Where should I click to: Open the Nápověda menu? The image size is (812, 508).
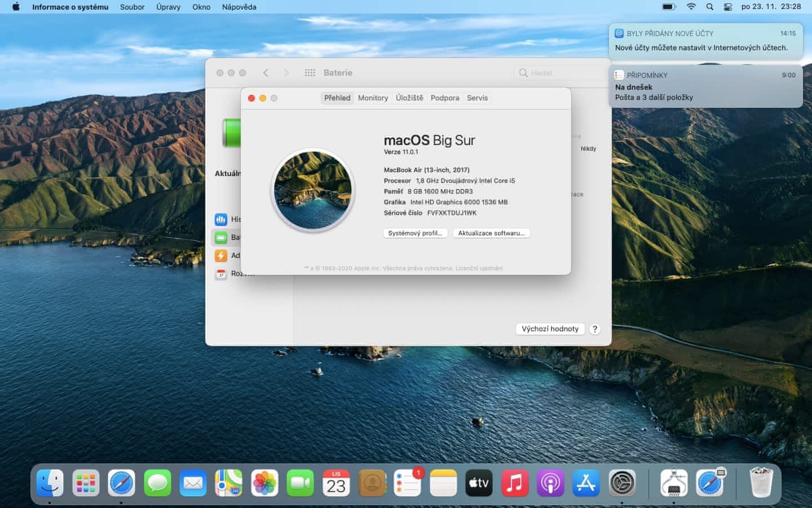pyautogui.click(x=239, y=7)
